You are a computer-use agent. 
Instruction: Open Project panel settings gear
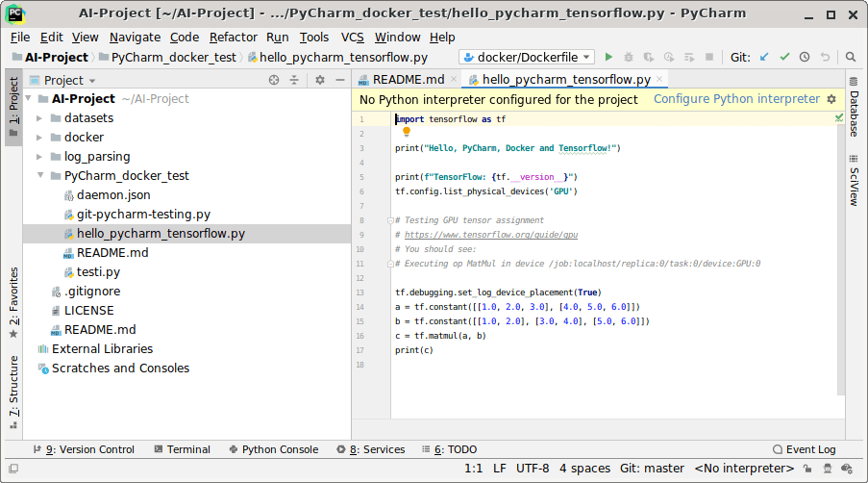pyautogui.click(x=320, y=80)
